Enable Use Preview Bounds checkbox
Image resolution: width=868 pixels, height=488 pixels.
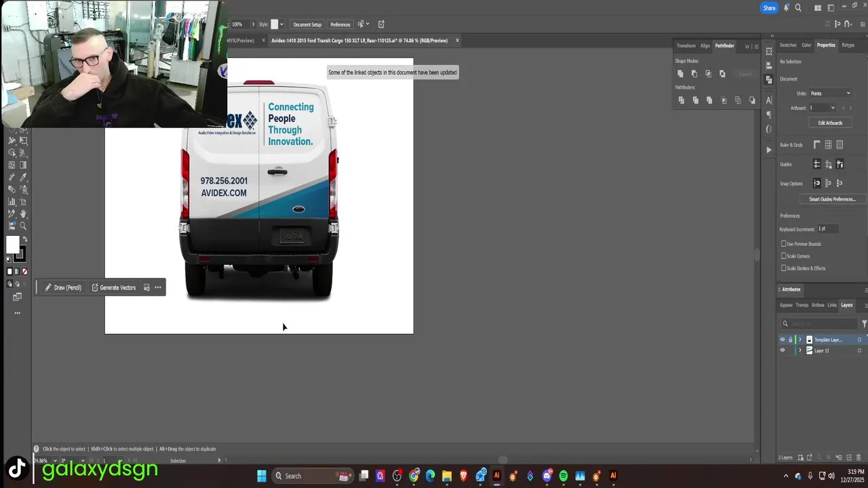click(x=784, y=244)
